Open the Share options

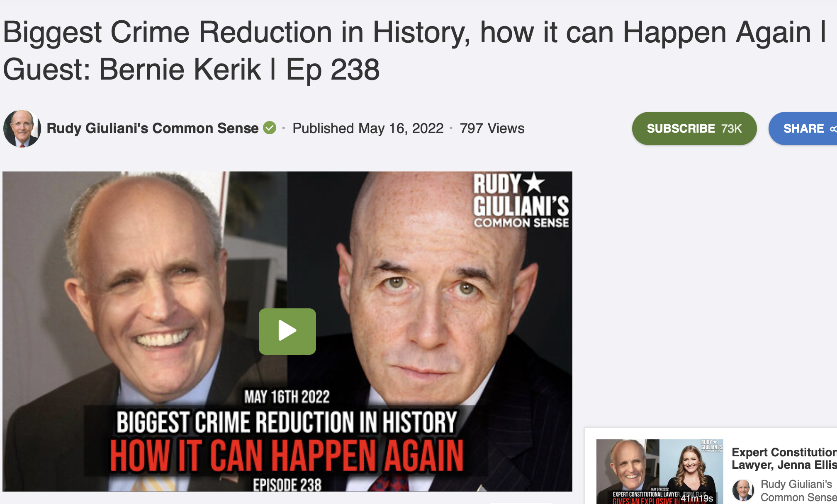pos(803,128)
